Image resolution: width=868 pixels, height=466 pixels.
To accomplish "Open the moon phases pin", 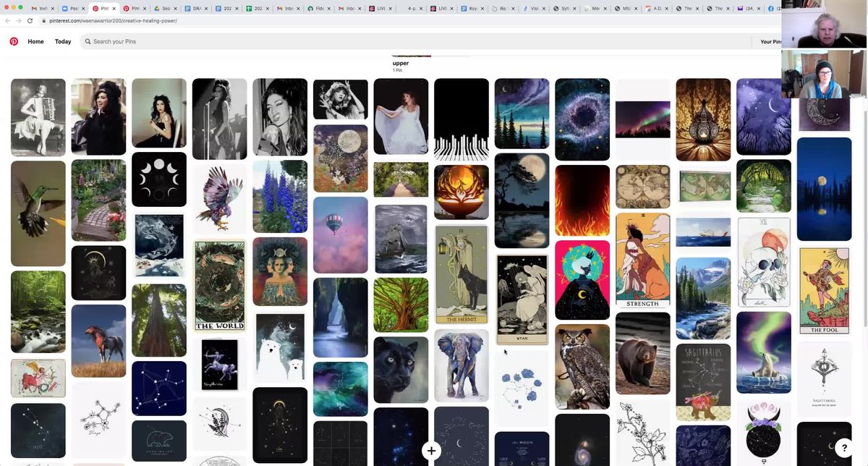I will 159,179.
